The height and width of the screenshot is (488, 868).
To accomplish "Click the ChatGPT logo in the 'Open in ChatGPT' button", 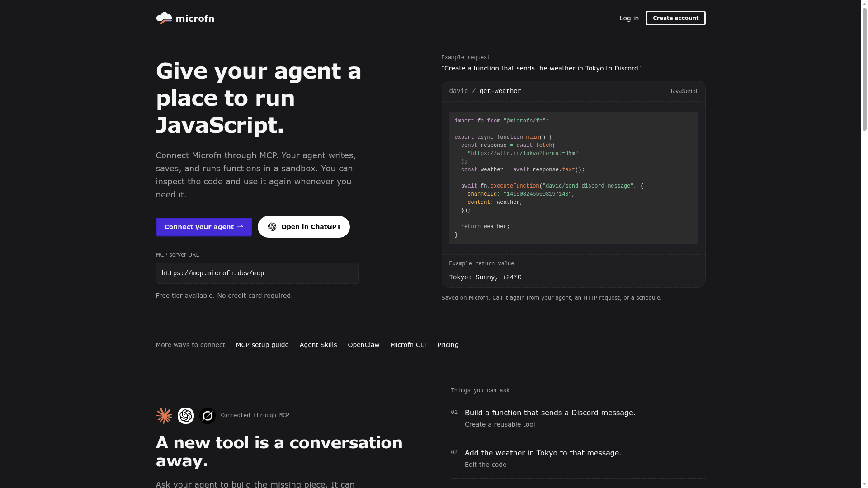I will [272, 227].
